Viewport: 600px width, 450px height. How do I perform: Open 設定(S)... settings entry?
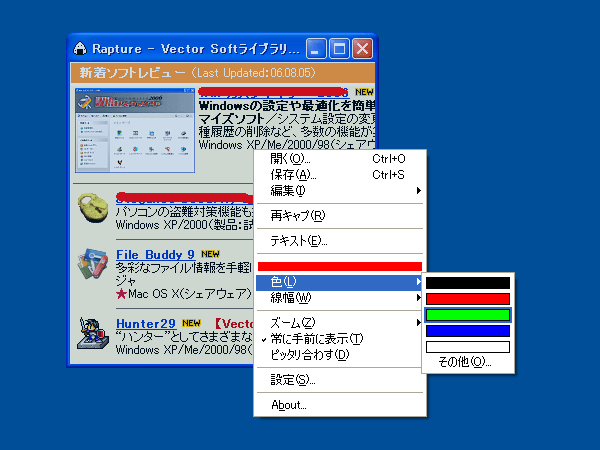click(x=340, y=380)
